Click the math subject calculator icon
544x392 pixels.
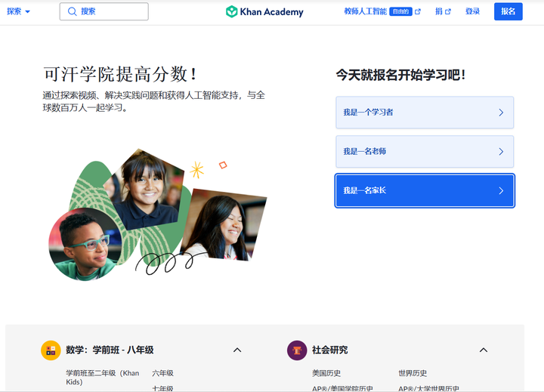click(x=51, y=350)
